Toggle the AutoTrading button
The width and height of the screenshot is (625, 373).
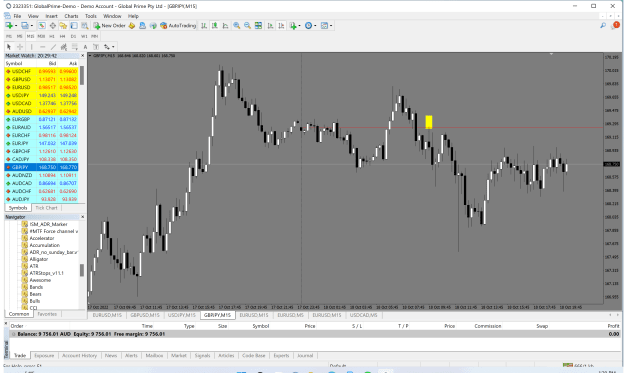[178, 26]
